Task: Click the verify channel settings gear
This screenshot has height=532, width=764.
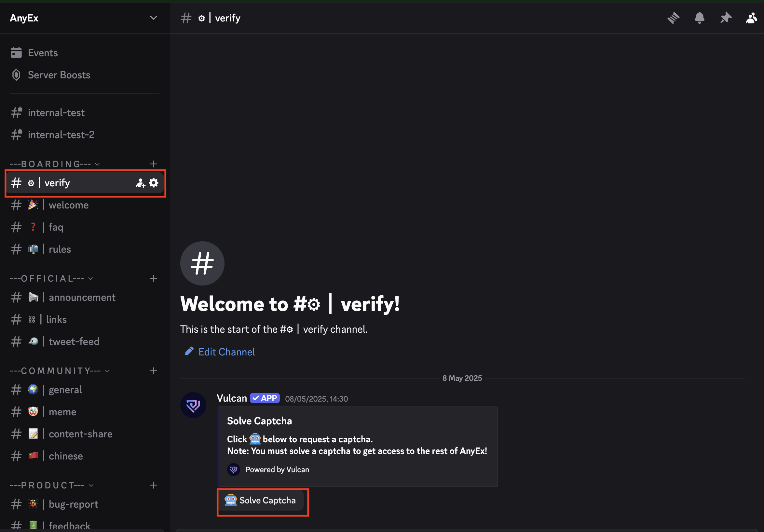Action: click(x=153, y=183)
